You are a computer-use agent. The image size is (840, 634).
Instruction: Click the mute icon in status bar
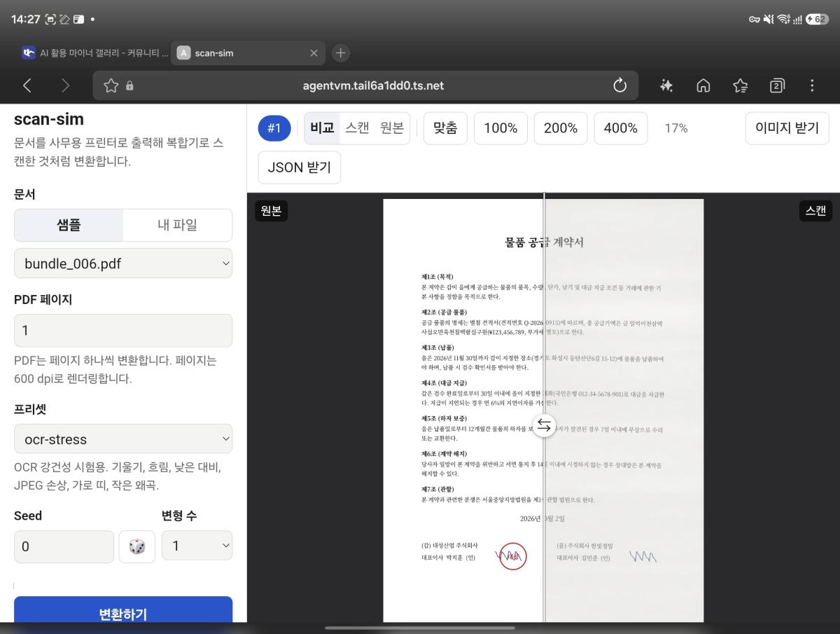click(x=769, y=20)
